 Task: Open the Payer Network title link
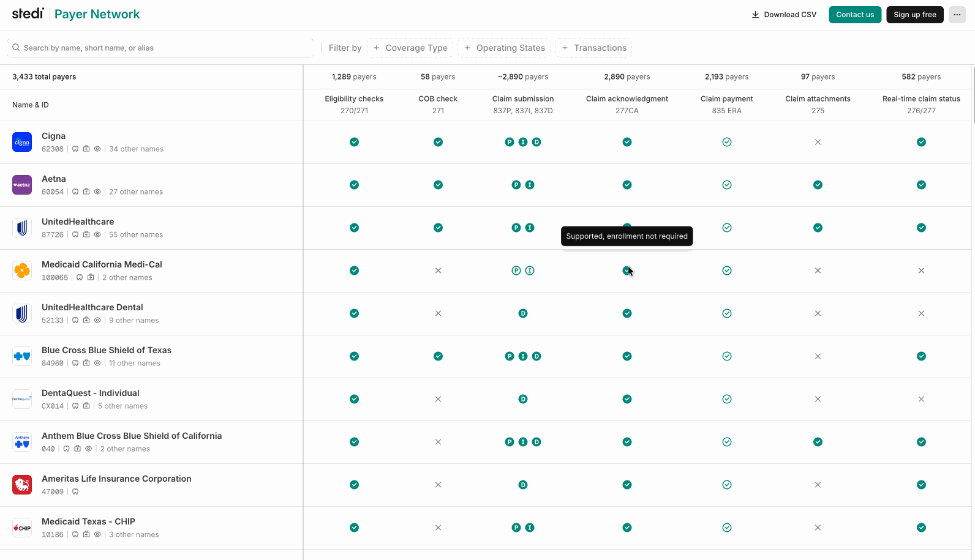coord(97,14)
